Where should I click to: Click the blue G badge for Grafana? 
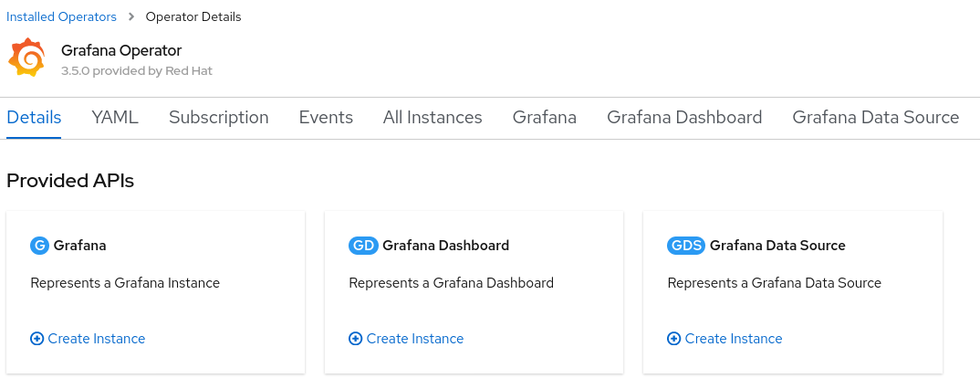pyautogui.click(x=39, y=245)
